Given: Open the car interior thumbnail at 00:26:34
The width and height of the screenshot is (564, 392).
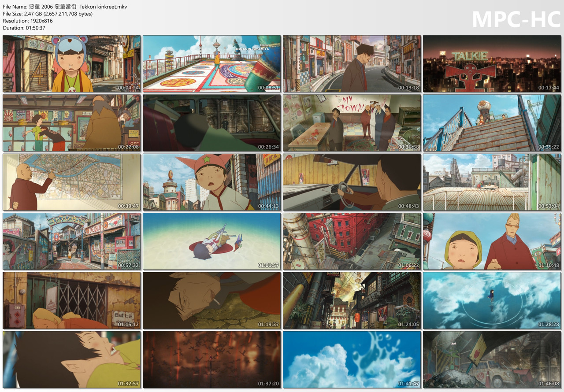Looking at the screenshot, I should click(x=212, y=123).
